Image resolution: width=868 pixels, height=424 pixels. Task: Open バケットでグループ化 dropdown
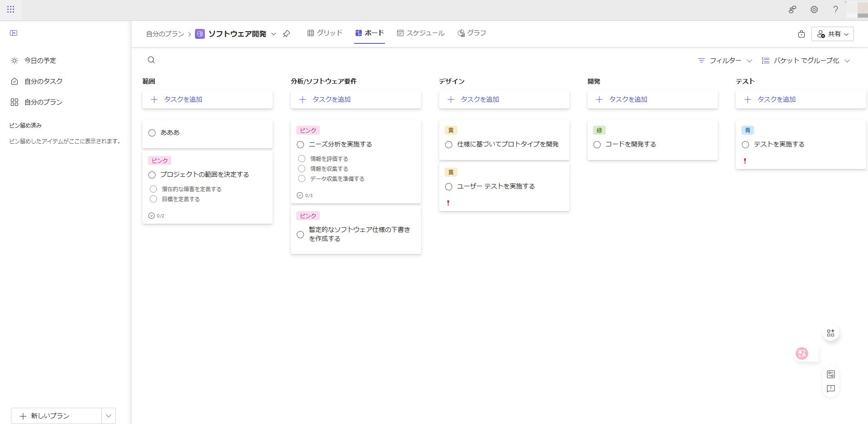coord(806,61)
